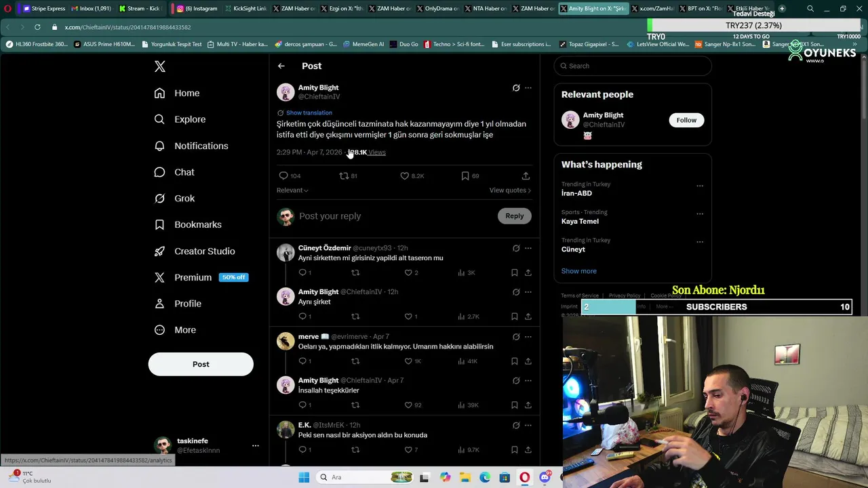The image size is (868, 488).
Task: View analytics on 'Aynı şirket' reply
Action: 469,317
